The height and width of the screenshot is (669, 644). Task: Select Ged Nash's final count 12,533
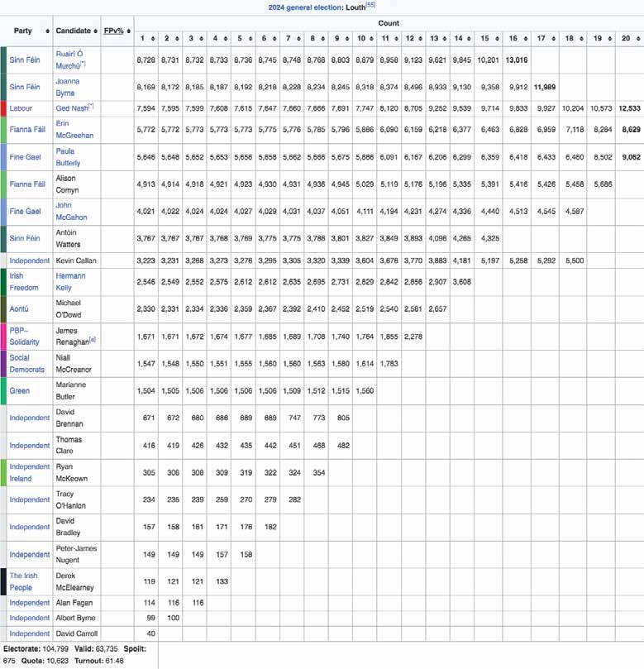(629, 108)
